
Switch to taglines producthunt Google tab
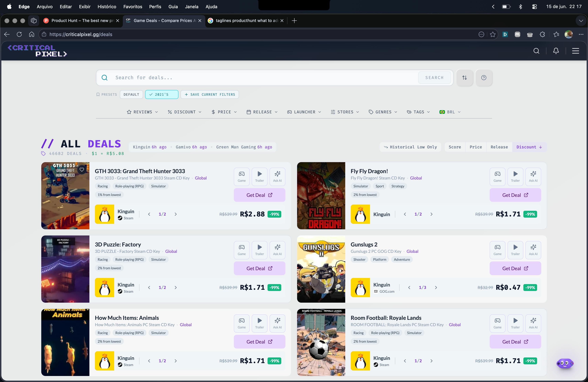(246, 20)
